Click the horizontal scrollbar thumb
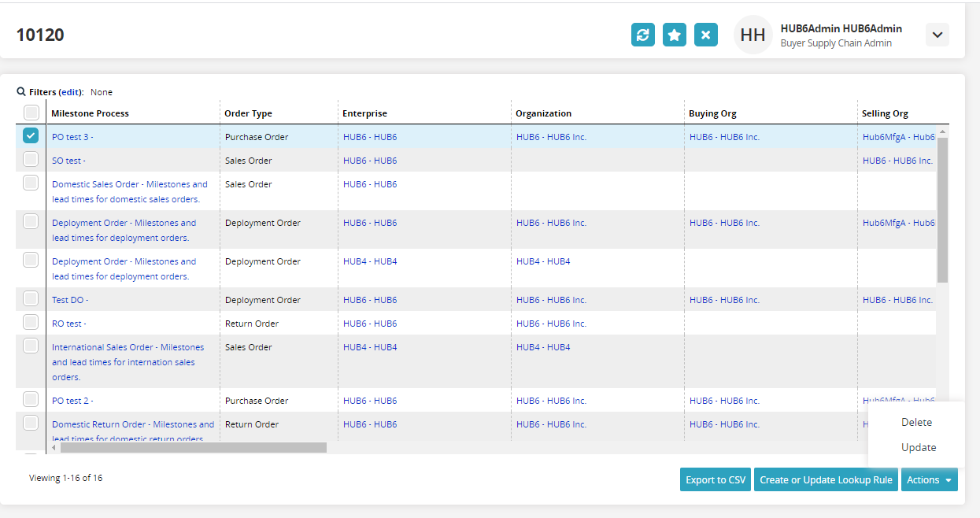The image size is (980, 518). (x=193, y=447)
